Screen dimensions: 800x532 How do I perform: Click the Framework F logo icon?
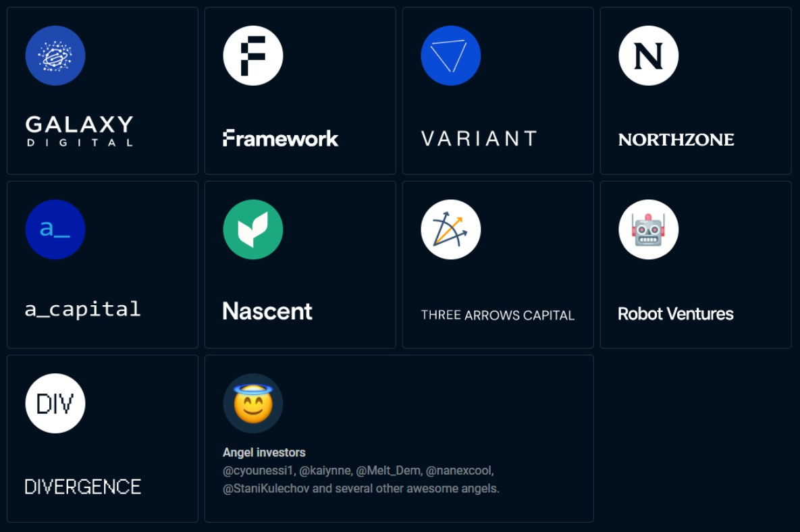pos(253,56)
